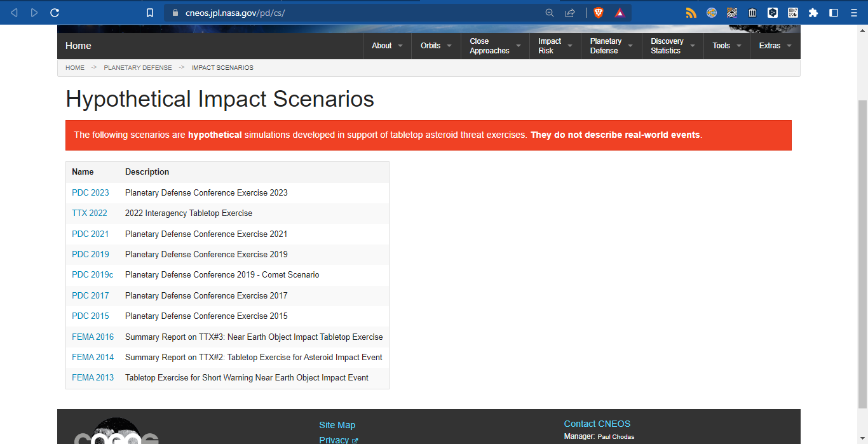Open the PDC 2023 scenario link
Image resolution: width=868 pixels, height=444 pixels.
(90, 192)
